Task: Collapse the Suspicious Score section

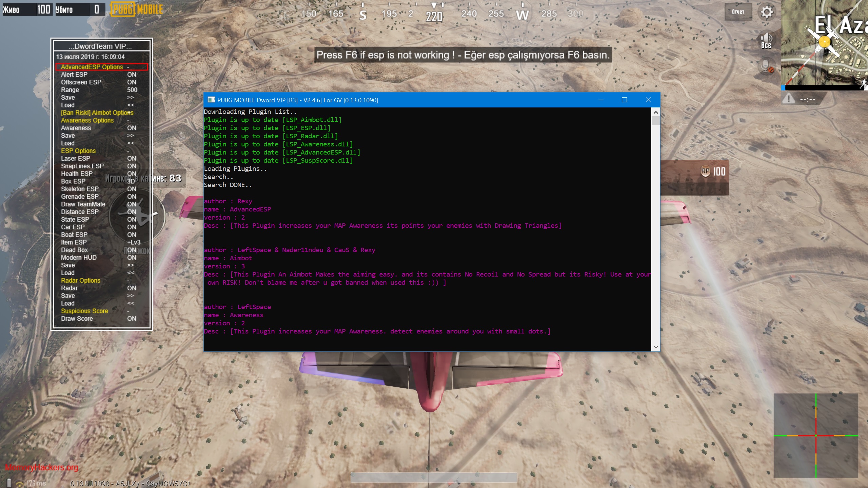Action: 95,311
